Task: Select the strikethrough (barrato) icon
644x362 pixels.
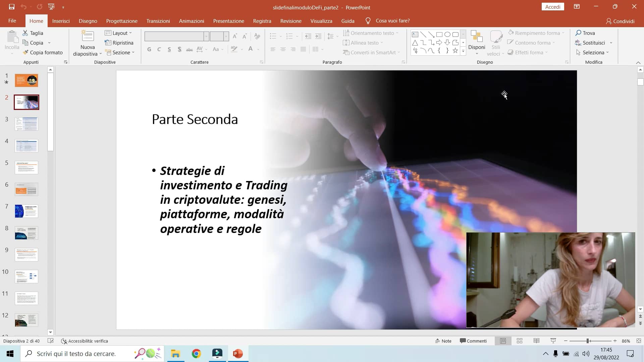Action: [x=189, y=49]
